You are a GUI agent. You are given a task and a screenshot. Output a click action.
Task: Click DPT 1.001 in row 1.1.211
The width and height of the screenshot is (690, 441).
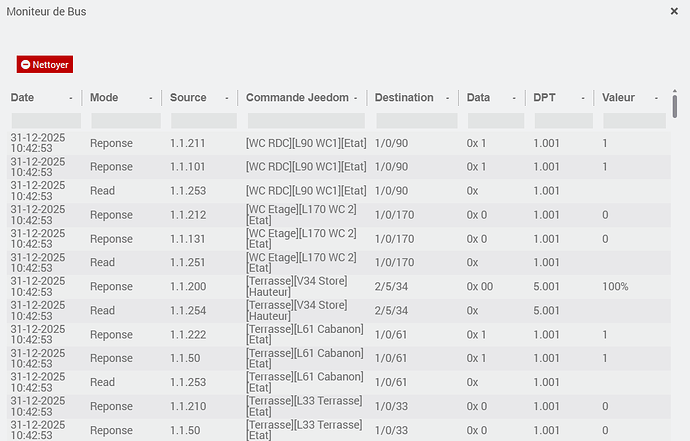coord(546,143)
